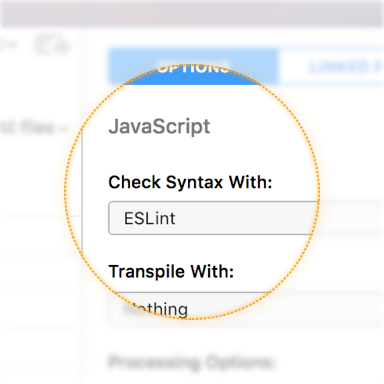Open the Check Syntax With ESLint dropdown

click(x=246, y=218)
